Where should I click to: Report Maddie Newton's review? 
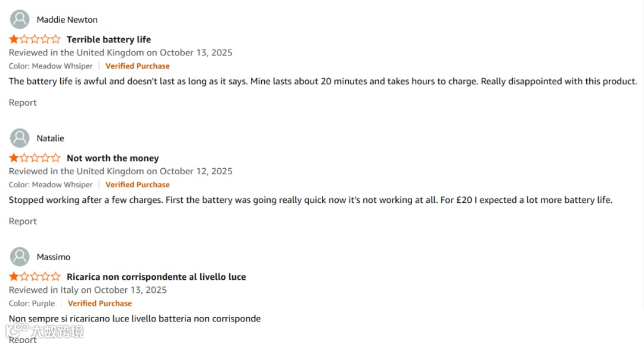pyautogui.click(x=23, y=103)
